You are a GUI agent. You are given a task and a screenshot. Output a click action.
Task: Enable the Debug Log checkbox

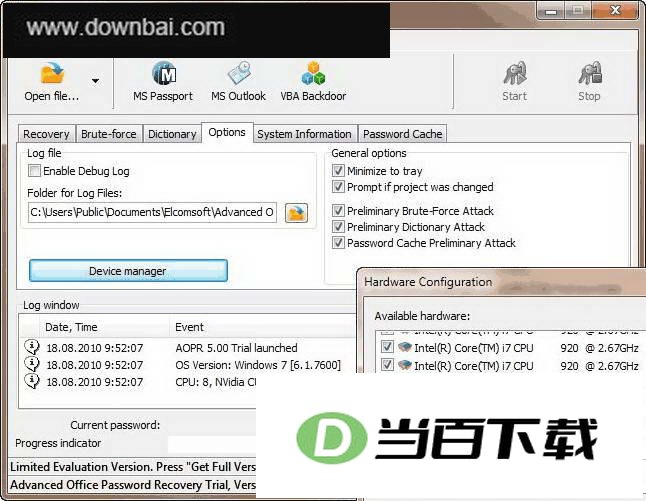34,171
